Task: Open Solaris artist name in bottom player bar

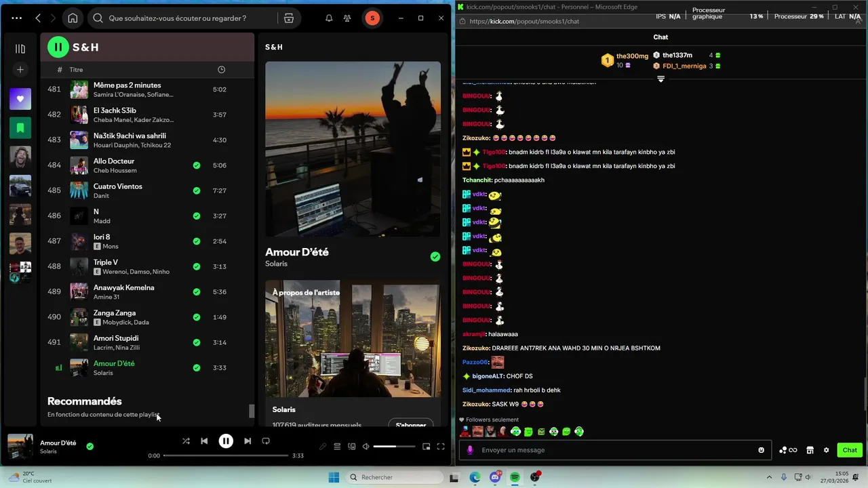Action: click(x=48, y=451)
